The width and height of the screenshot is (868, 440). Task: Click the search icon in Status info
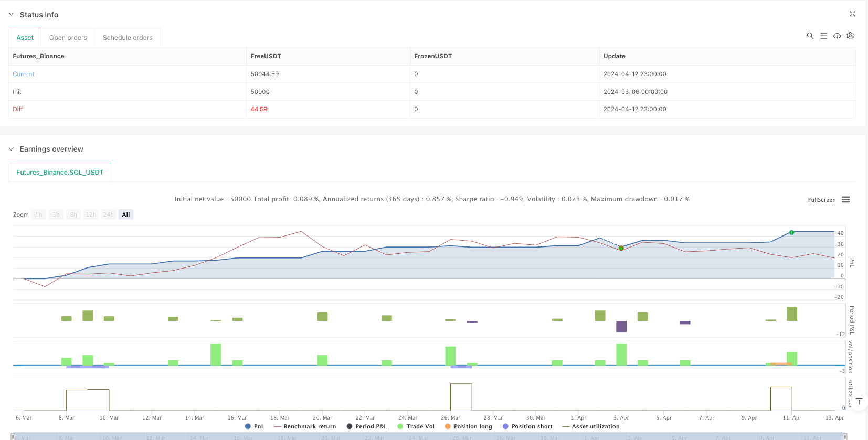pos(810,36)
